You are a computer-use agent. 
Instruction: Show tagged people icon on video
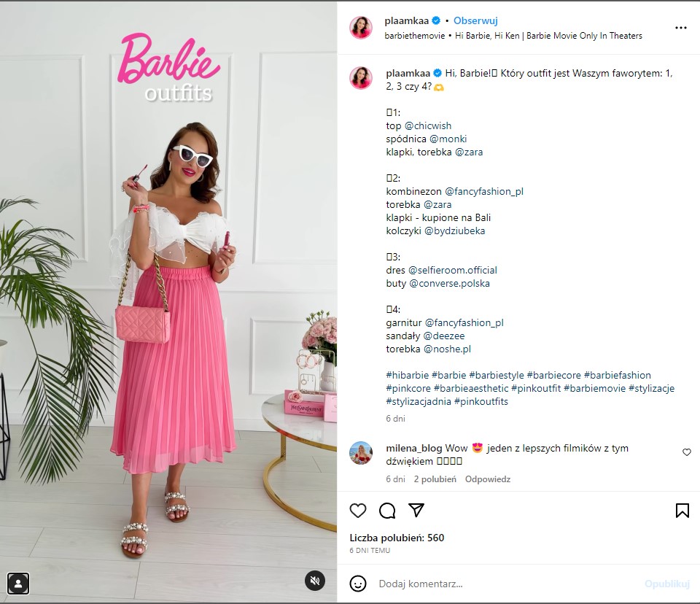coord(18,584)
